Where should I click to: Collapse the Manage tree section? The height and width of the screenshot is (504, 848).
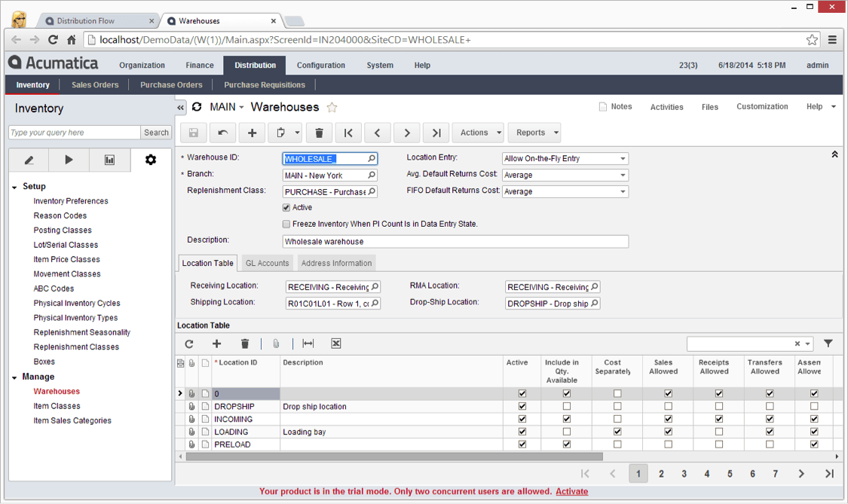[x=14, y=377]
